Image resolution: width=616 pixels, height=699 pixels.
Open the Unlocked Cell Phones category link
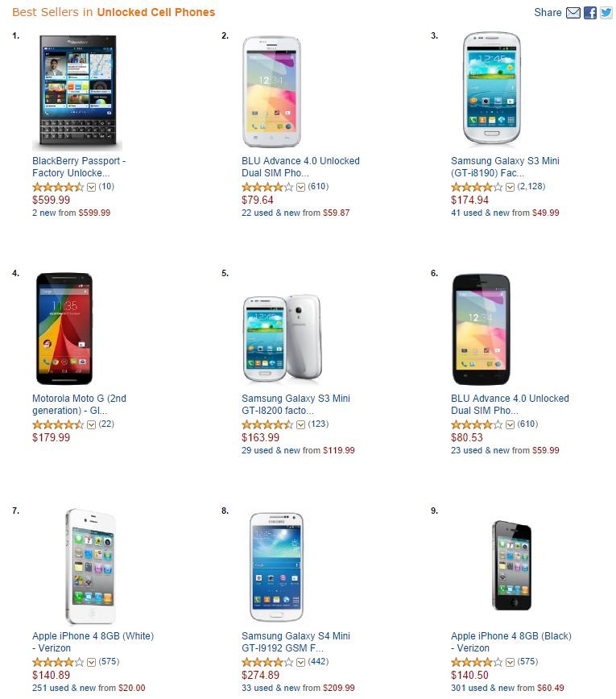[x=155, y=12]
